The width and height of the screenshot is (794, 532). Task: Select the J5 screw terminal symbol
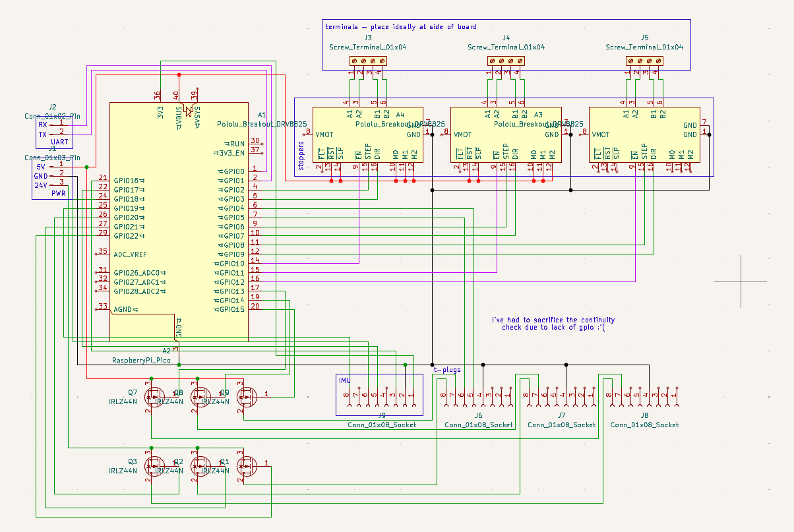coord(644,61)
